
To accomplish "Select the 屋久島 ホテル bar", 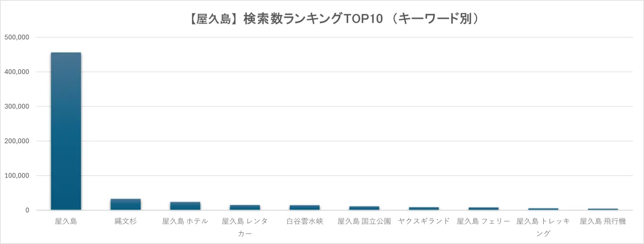I will pos(185,206).
